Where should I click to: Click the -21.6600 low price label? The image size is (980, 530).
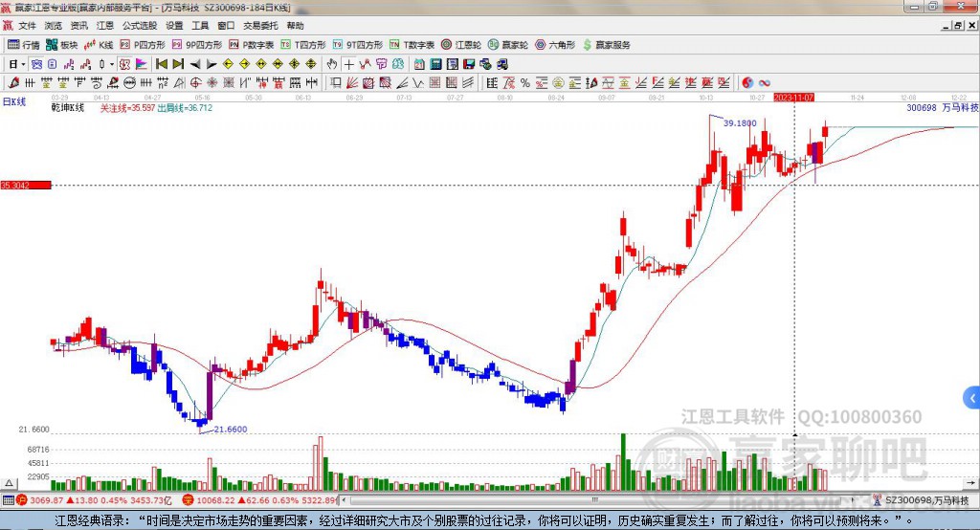click(x=229, y=429)
